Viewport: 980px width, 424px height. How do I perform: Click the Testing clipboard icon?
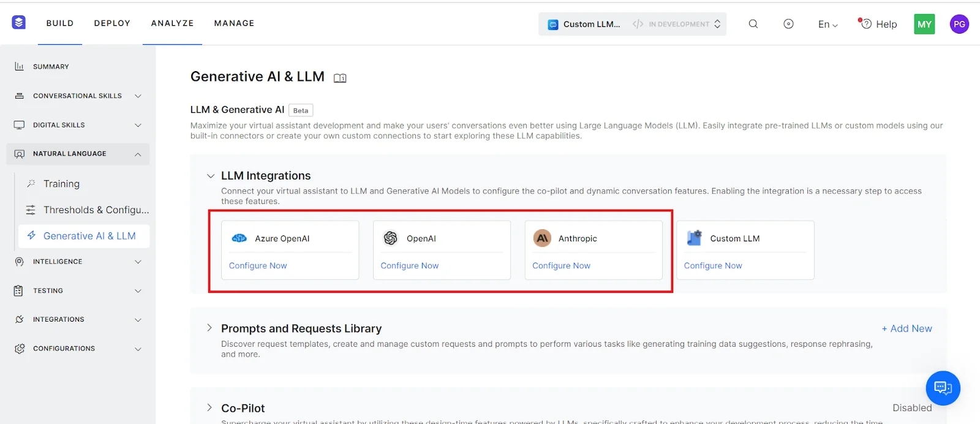18,290
